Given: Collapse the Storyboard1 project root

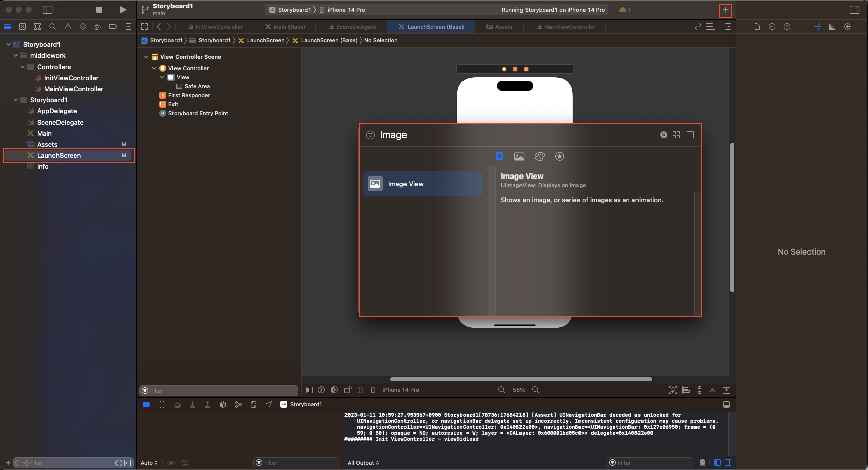Looking at the screenshot, I should (9, 44).
